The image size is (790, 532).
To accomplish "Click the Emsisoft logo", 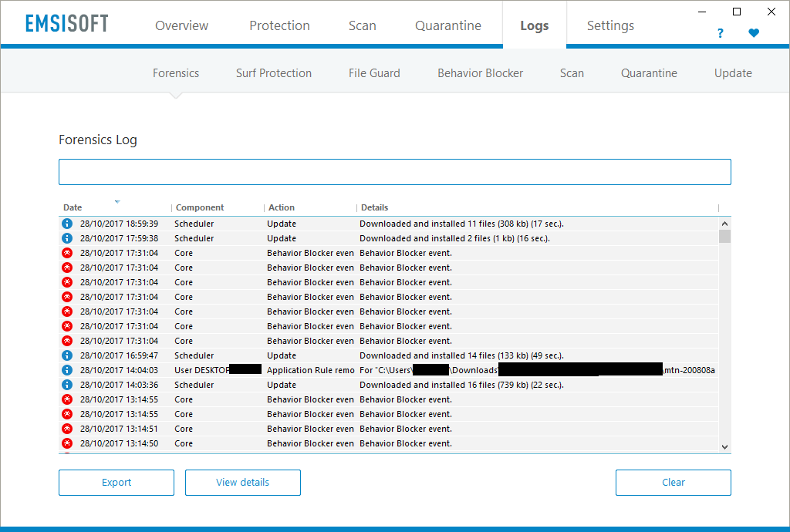I will [66, 24].
